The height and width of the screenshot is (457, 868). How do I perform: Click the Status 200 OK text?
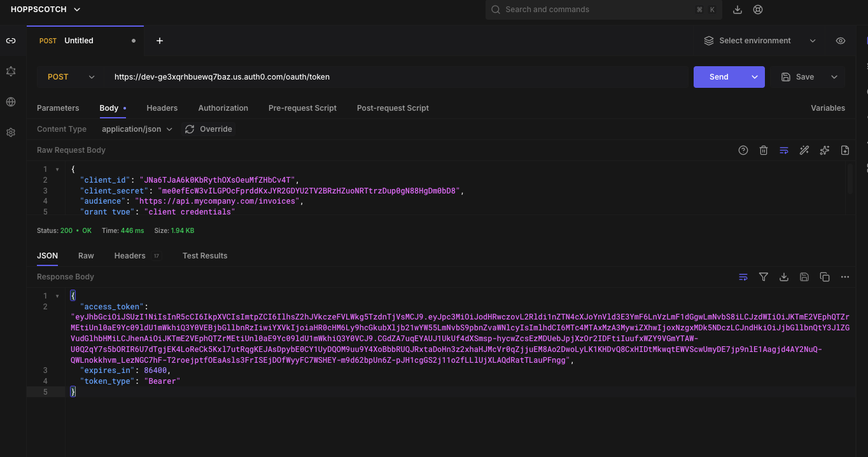pos(64,230)
